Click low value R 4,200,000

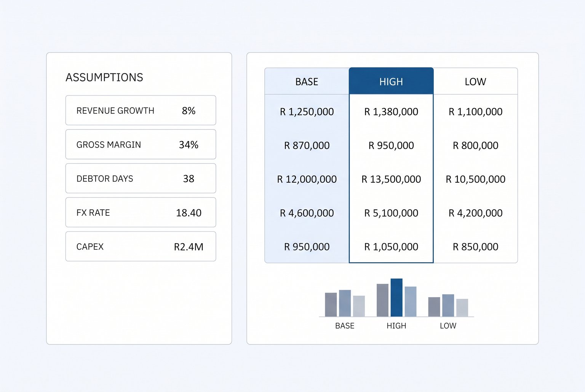(x=475, y=213)
